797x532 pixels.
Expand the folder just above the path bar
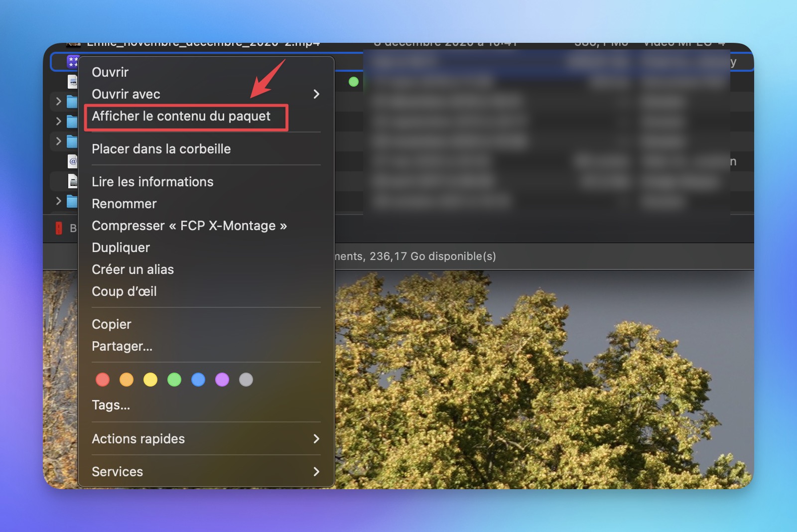coord(59,201)
